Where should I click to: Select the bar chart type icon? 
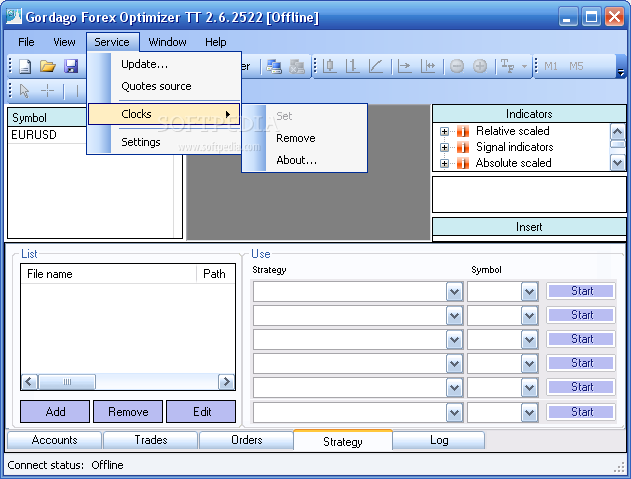353,66
